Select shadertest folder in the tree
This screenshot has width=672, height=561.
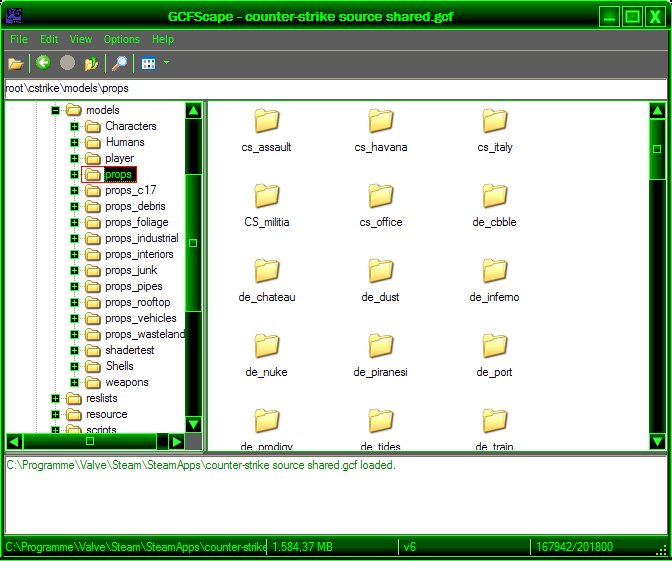coord(129,350)
